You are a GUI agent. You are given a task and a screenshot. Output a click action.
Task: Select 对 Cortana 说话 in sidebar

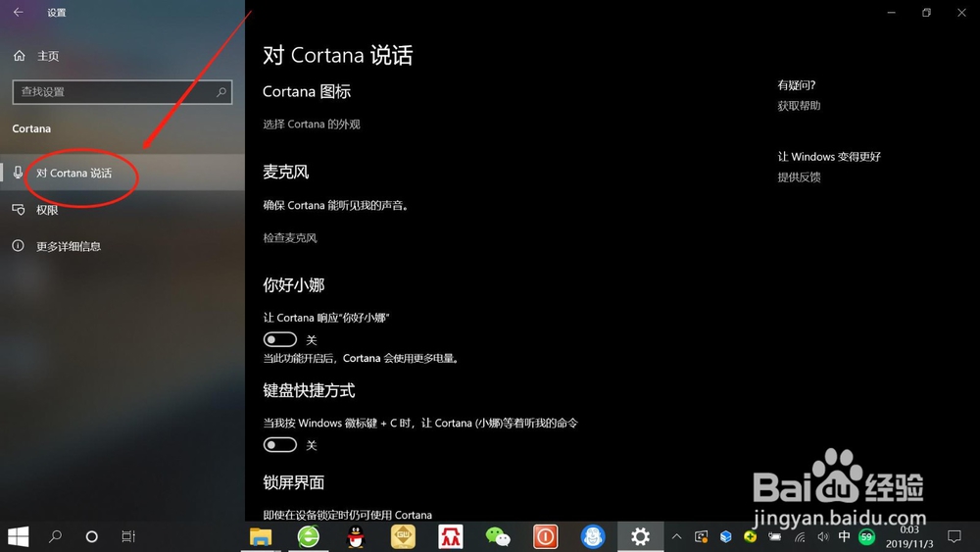122,173
